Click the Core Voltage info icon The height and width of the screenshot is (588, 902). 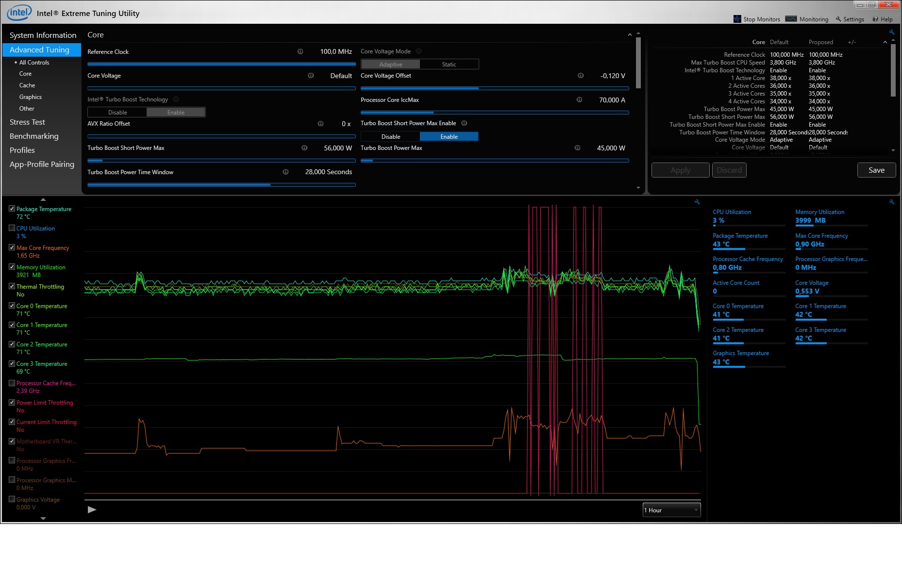point(311,75)
